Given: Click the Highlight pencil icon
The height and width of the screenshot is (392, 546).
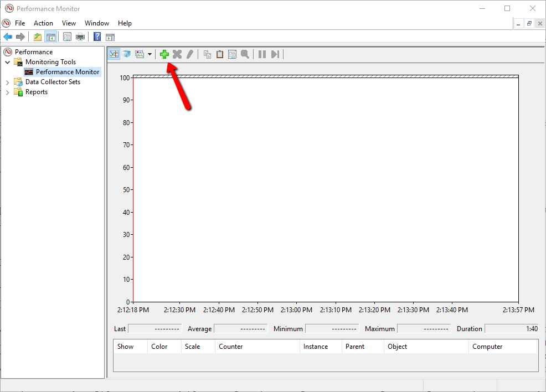Looking at the screenshot, I should [190, 54].
